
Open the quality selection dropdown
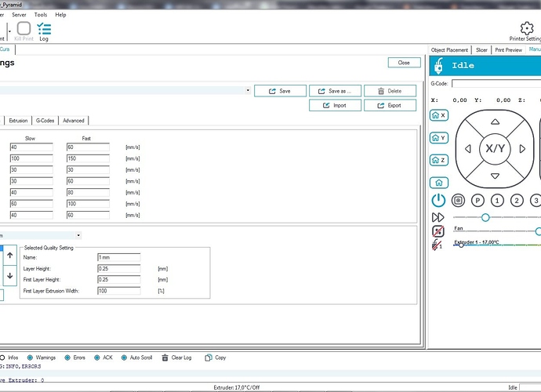[78, 235]
